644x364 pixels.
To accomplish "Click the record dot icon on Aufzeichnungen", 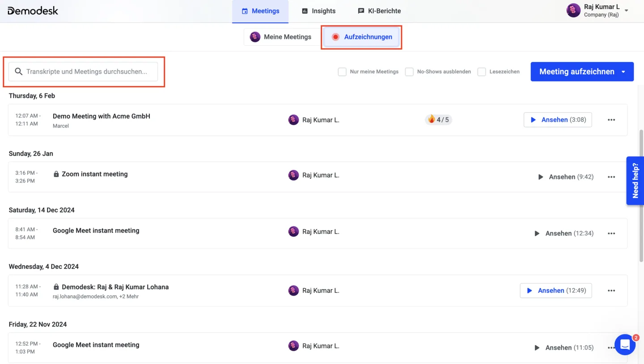I will click(335, 37).
